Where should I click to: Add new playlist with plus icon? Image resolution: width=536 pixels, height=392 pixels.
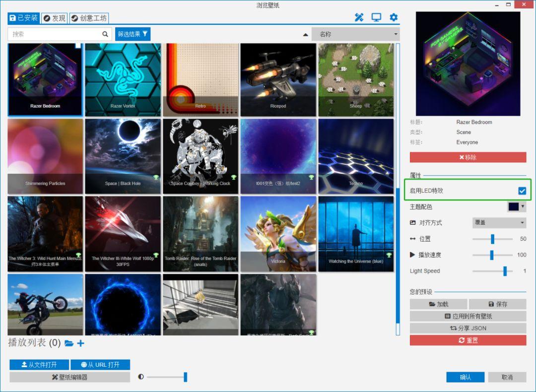point(81,343)
